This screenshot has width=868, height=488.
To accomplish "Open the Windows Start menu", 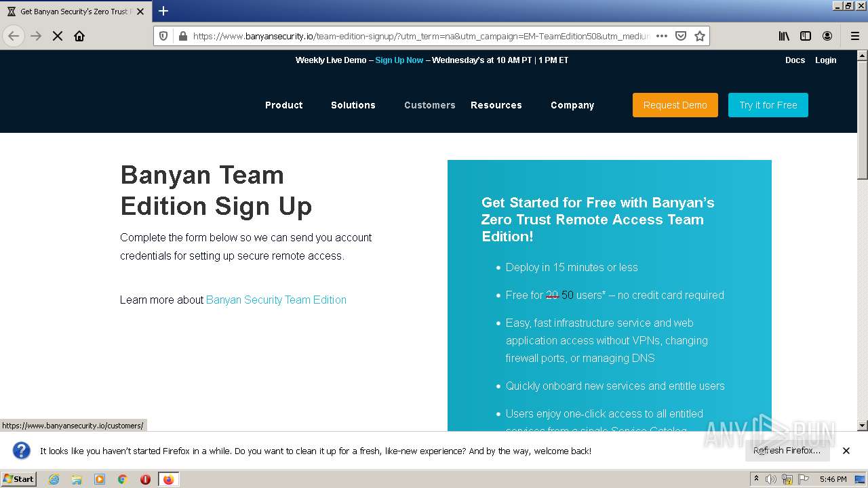I will click(19, 479).
